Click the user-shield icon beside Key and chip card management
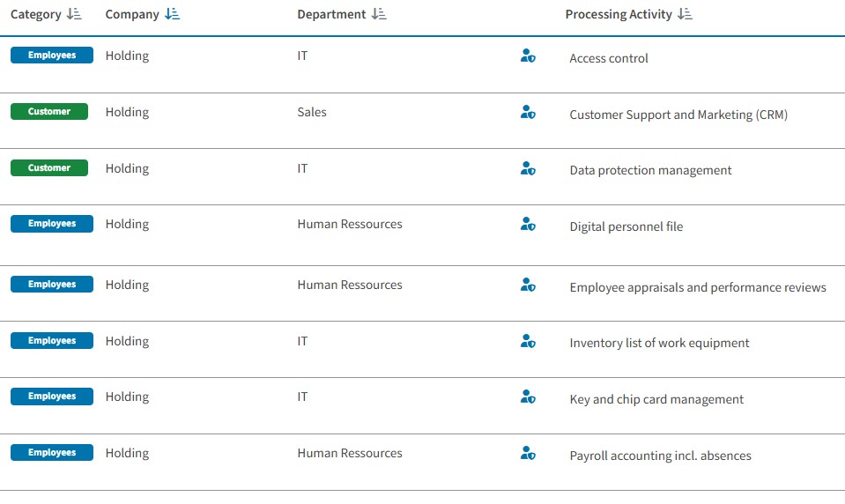This screenshot has width=845, height=504. click(528, 397)
